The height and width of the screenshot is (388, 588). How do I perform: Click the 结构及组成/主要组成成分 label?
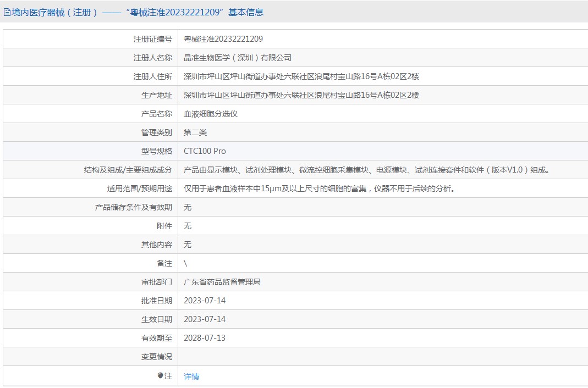(128, 170)
